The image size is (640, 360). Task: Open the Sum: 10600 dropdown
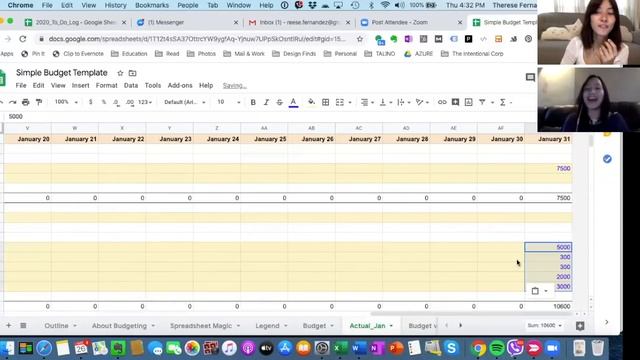tap(544, 325)
